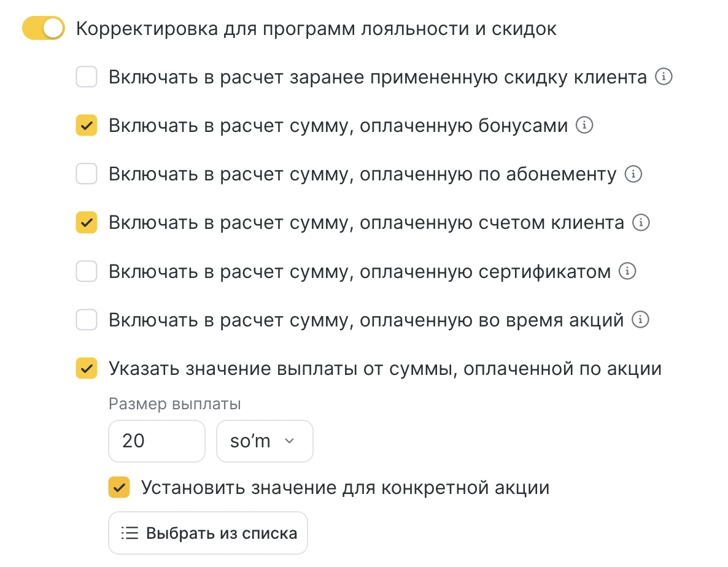
Task: Tick the оплаченную сертификатом checkbox
Action: (x=87, y=271)
